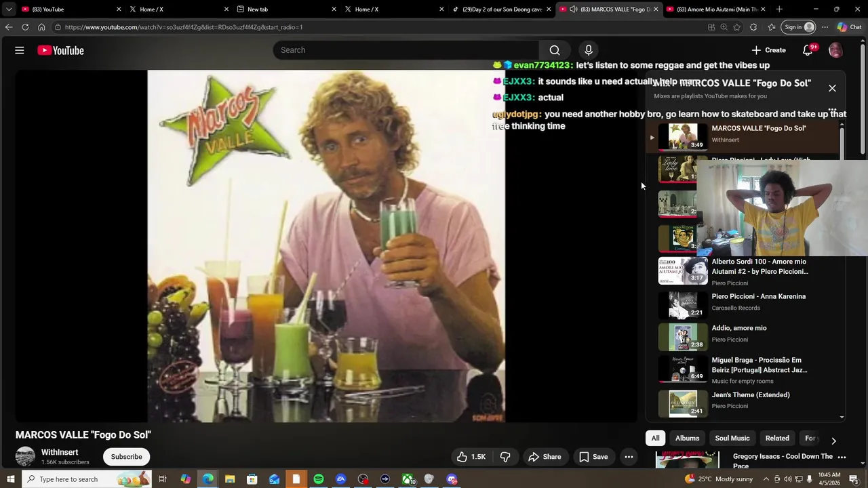The image size is (868, 488).
Task: Click the Create button
Action: [x=768, y=50]
